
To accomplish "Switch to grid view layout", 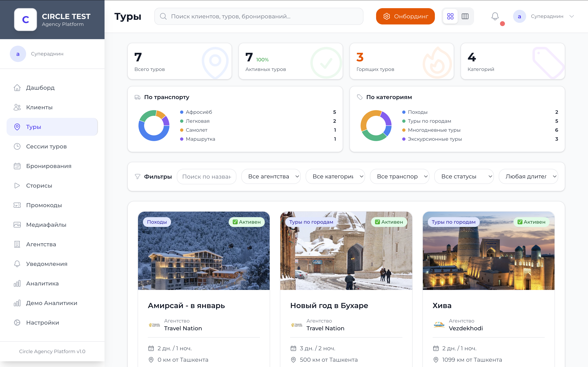I will click(450, 16).
